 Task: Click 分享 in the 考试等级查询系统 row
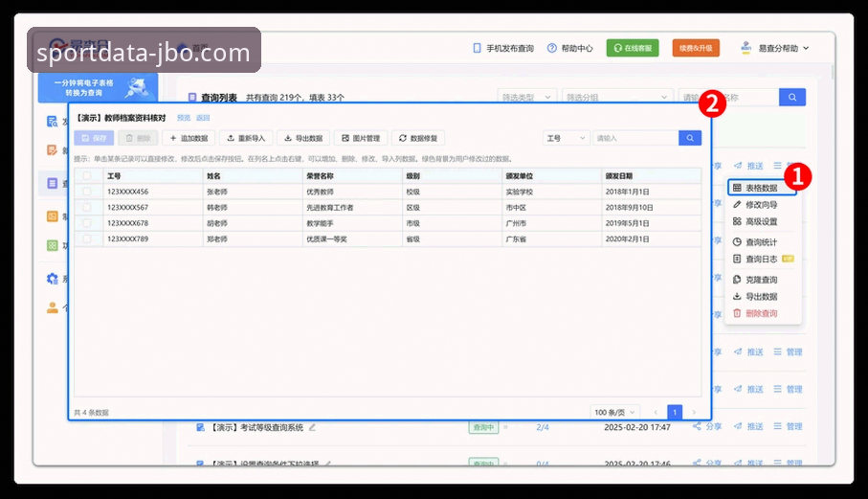pyautogui.click(x=707, y=426)
